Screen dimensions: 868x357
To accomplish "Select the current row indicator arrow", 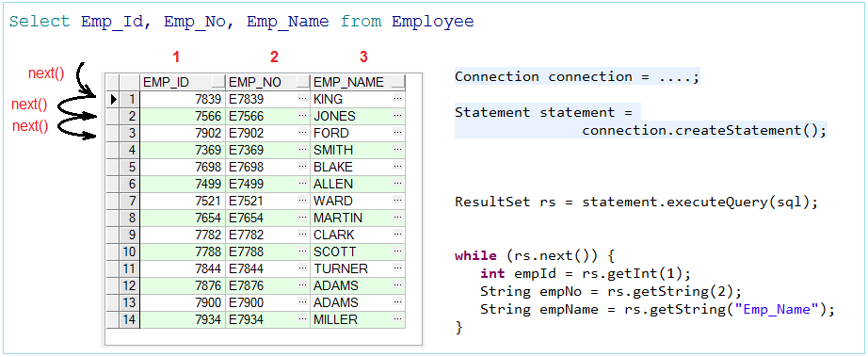I will (x=114, y=100).
